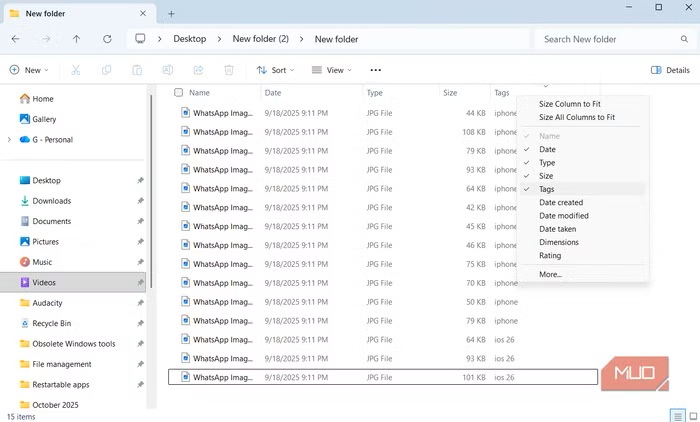The height and width of the screenshot is (422, 700).
Task: Toggle the select-all checkbox in header
Action: 179,93
